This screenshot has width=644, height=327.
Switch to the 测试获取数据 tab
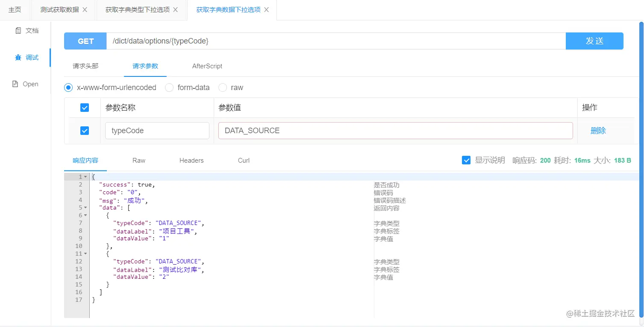(x=59, y=10)
